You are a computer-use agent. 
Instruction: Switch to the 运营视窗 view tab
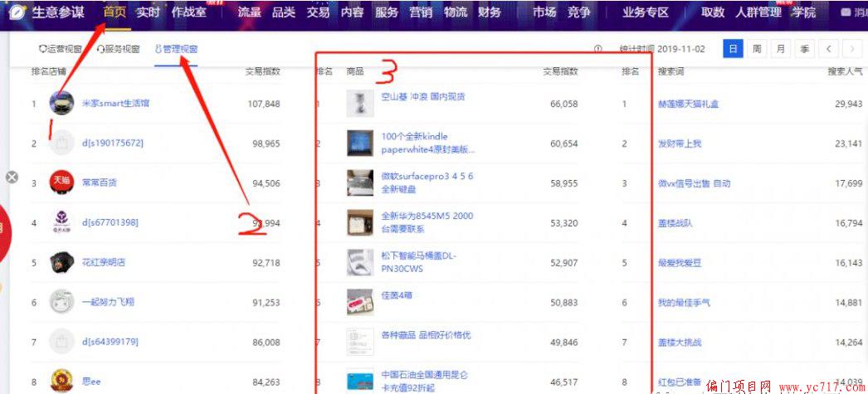coord(61,49)
